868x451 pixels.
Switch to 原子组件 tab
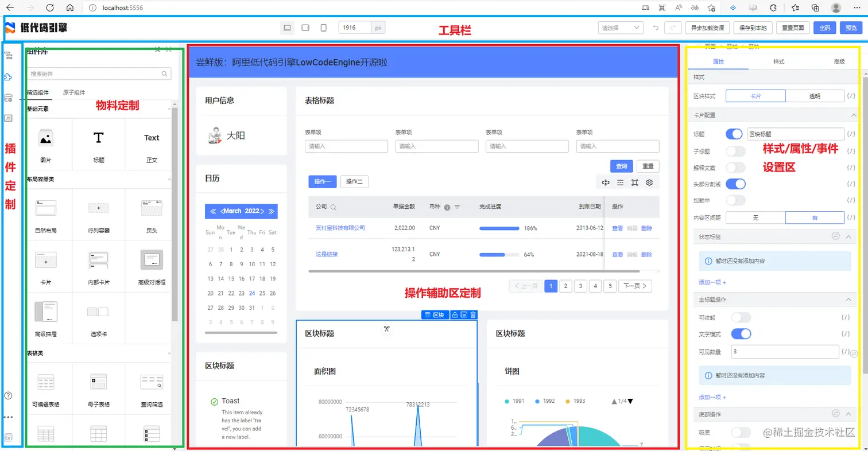(x=74, y=92)
